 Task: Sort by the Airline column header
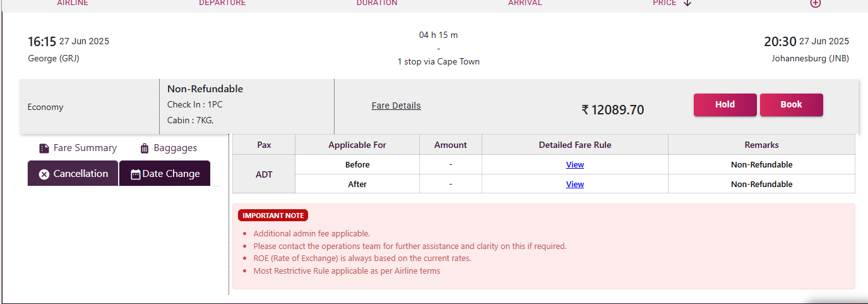[73, 3]
